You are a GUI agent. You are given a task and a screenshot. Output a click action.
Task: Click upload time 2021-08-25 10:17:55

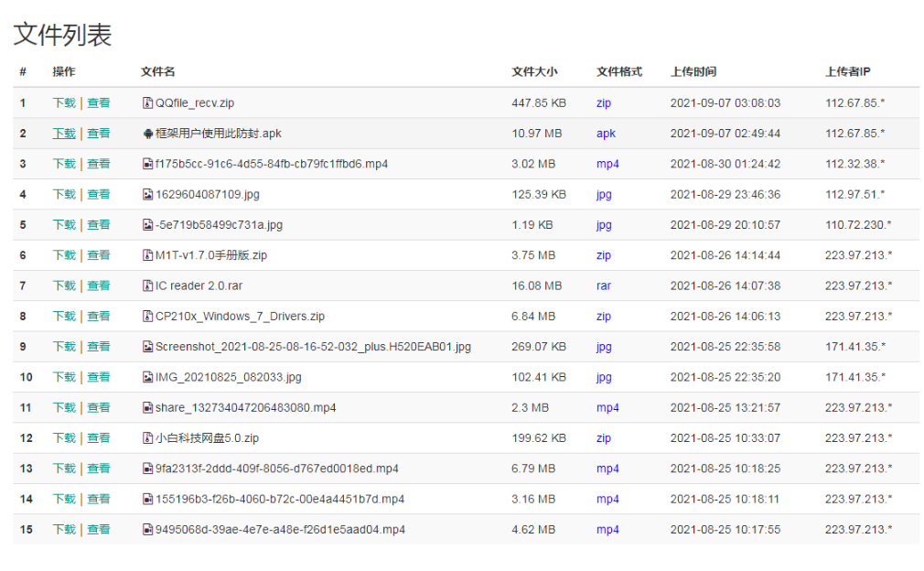point(725,530)
